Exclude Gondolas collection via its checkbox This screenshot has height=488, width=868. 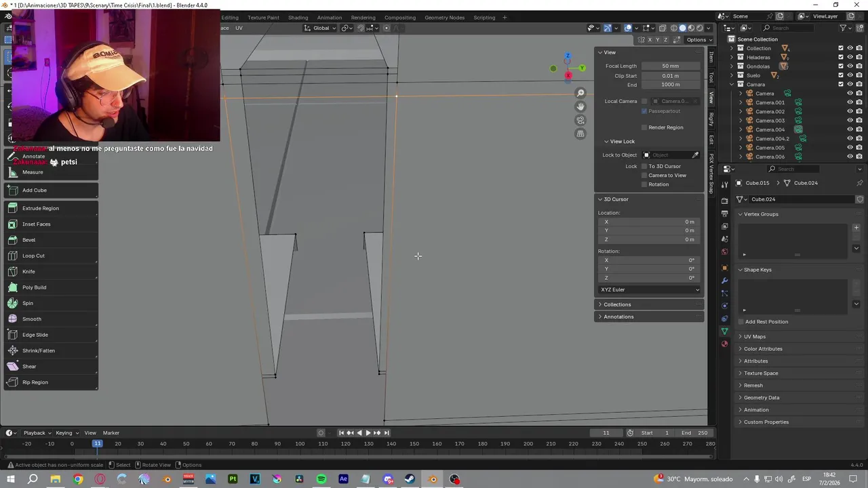[841, 66]
